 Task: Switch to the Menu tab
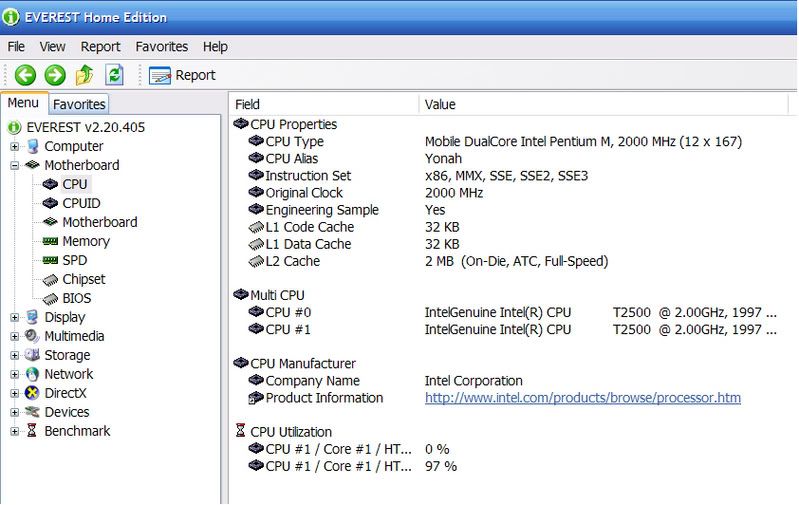tap(23, 103)
